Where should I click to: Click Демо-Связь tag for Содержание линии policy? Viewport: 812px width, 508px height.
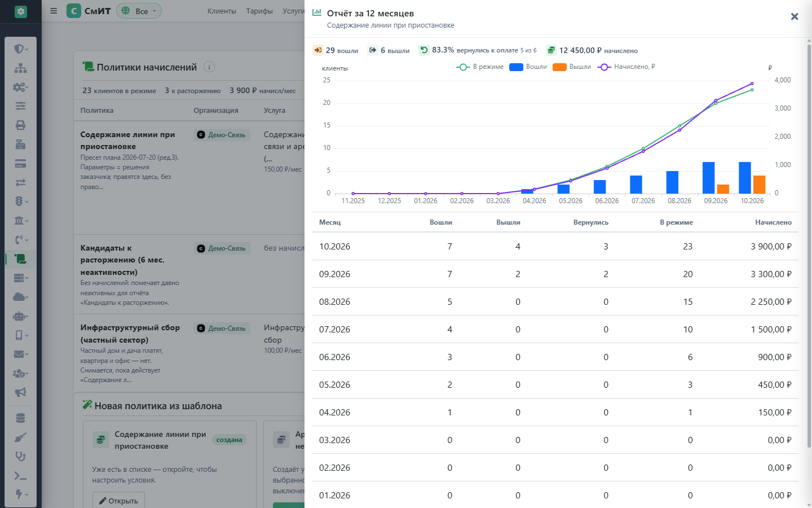point(222,135)
